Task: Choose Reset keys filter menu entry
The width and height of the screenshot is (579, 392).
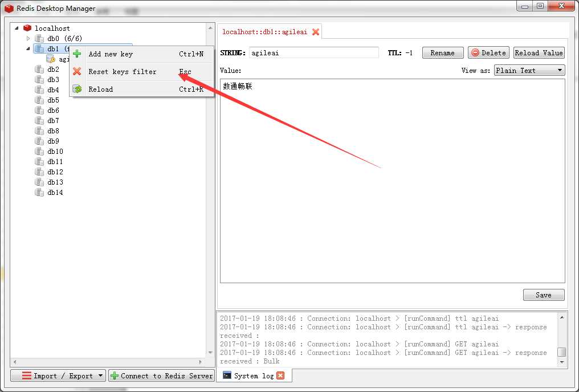Action: tap(142, 72)
